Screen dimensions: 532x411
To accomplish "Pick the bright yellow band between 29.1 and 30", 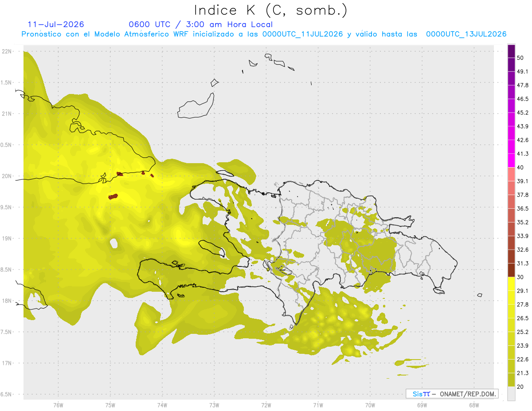I will [x=511, y=284].
